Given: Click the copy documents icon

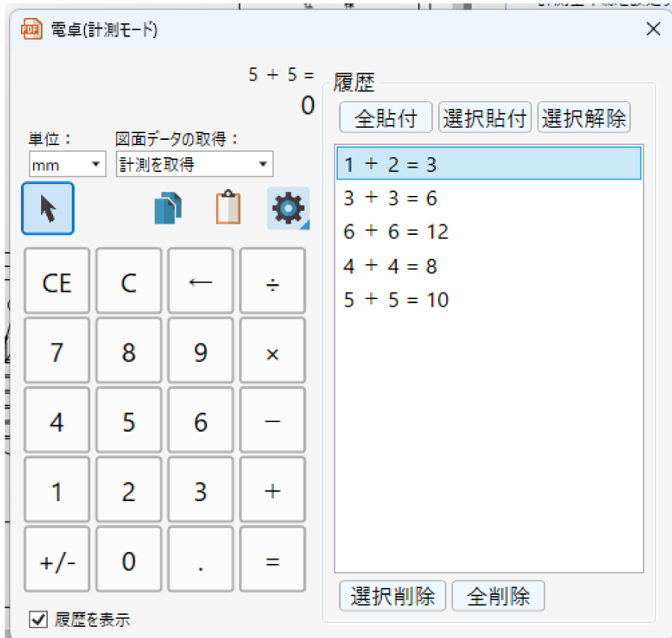Looking at the screenshot, I should click(x=167, y=209).
